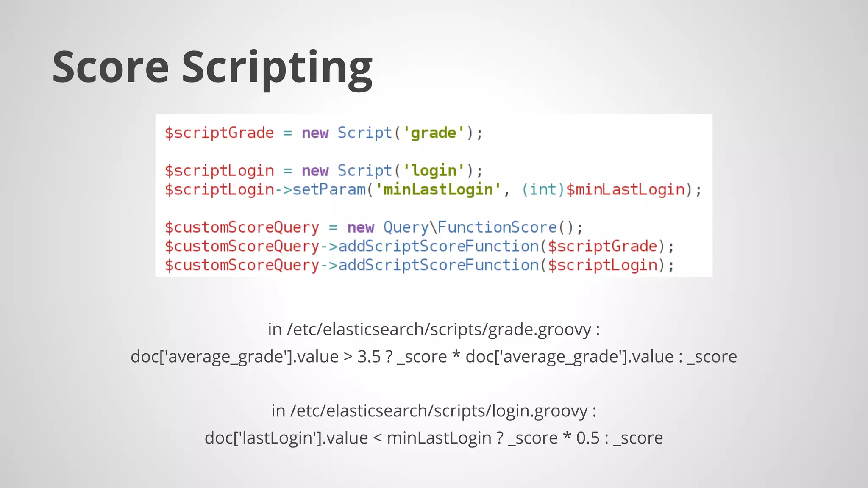Click the setParam('minLastLogin' code line
Viewport: 868px width, 488px height.
[433, 189]
